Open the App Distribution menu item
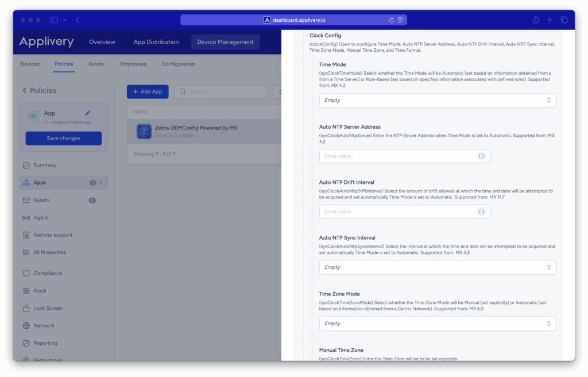Viewport: 588px width, 377px height. point(156,42)
